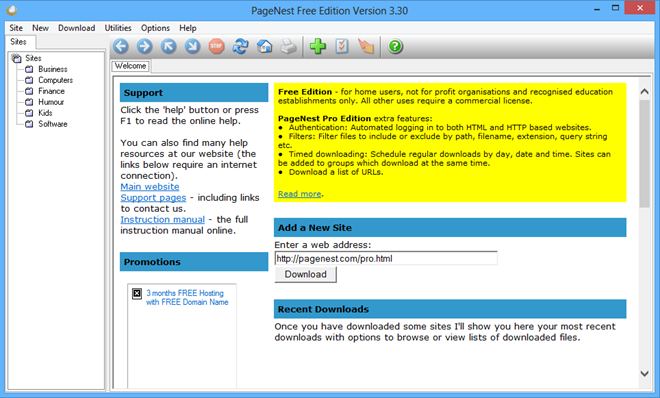Open the Instruction manual link
The image size is (660, 398).
[x=162, y=220]
